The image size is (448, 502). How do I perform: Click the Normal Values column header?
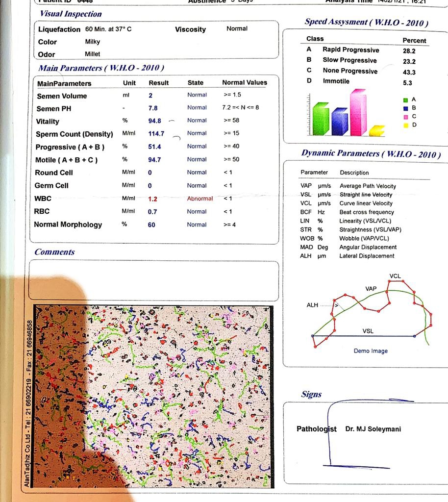[x=245, y=82]
